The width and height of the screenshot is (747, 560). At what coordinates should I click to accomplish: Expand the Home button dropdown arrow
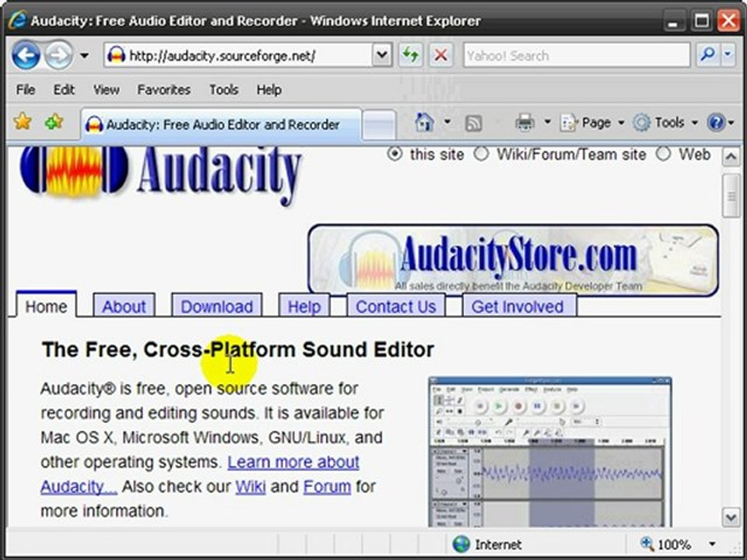[x=447, y=122]
